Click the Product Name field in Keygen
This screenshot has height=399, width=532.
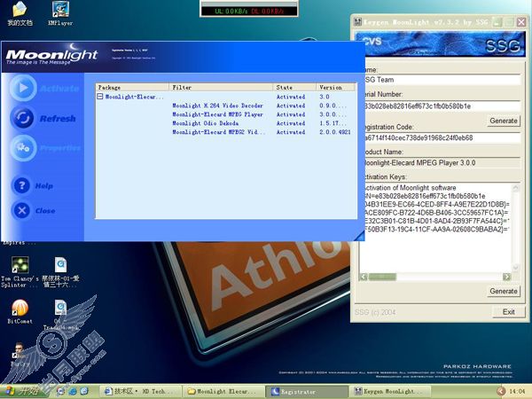442,163
